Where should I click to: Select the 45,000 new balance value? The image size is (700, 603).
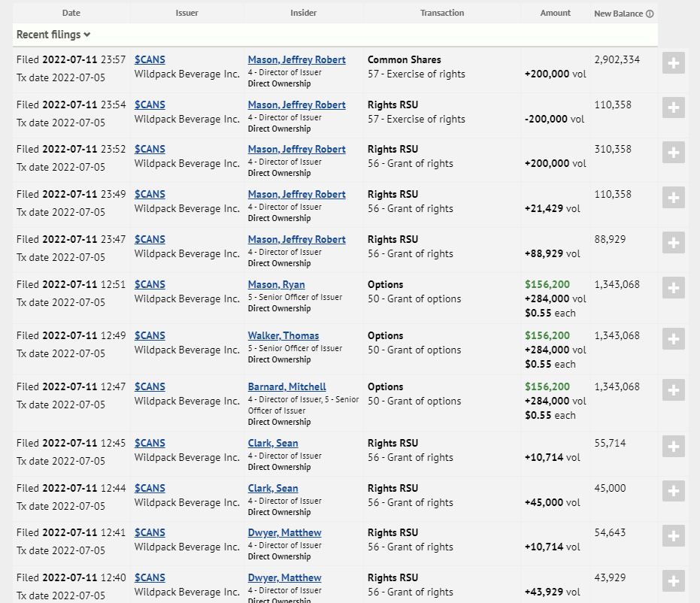(x=610, y=488)
